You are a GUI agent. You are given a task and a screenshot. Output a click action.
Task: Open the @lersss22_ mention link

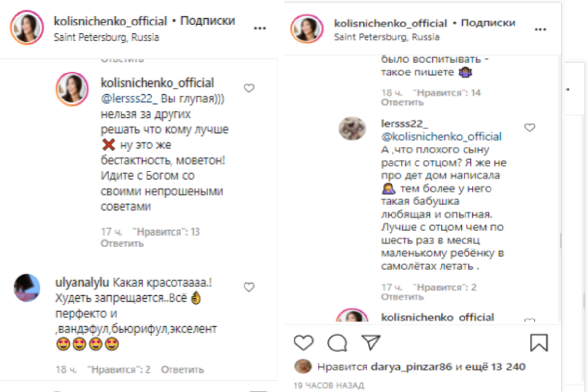[129, 99]
